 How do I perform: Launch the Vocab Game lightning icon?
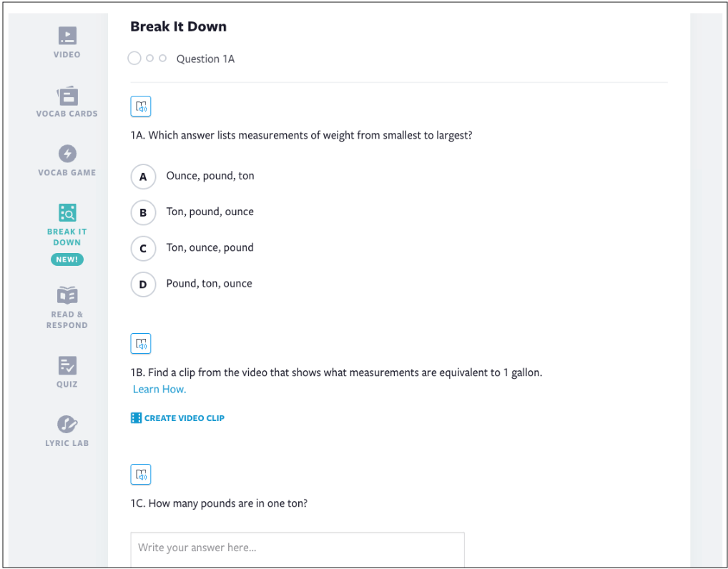pyautogui.click(x=67, y=154)
